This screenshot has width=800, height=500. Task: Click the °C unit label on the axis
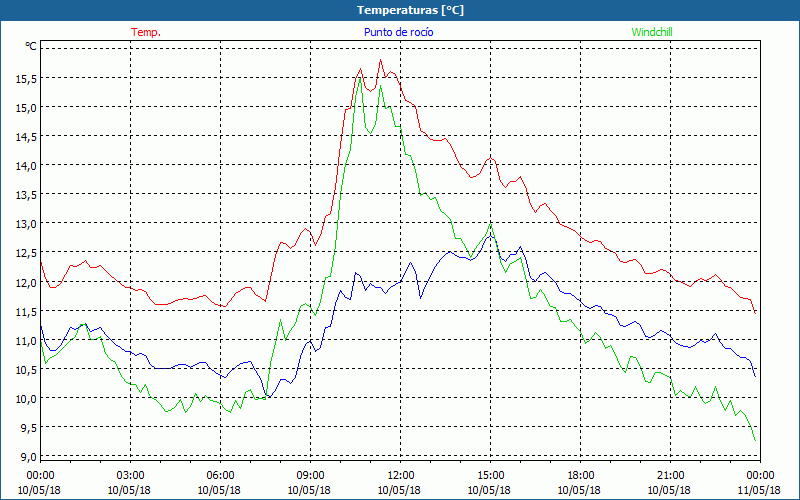(x=31, y=46)
